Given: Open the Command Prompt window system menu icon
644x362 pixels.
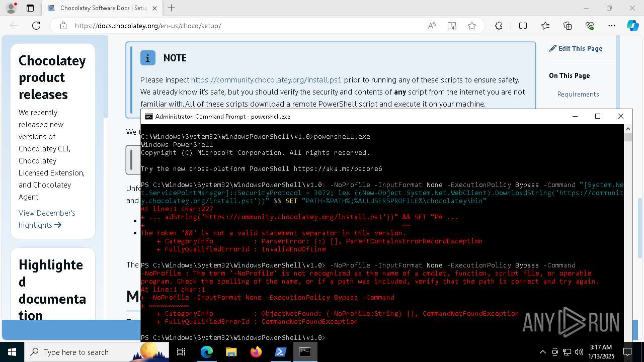Looking at the screenshot, I should tap(148, 116).
